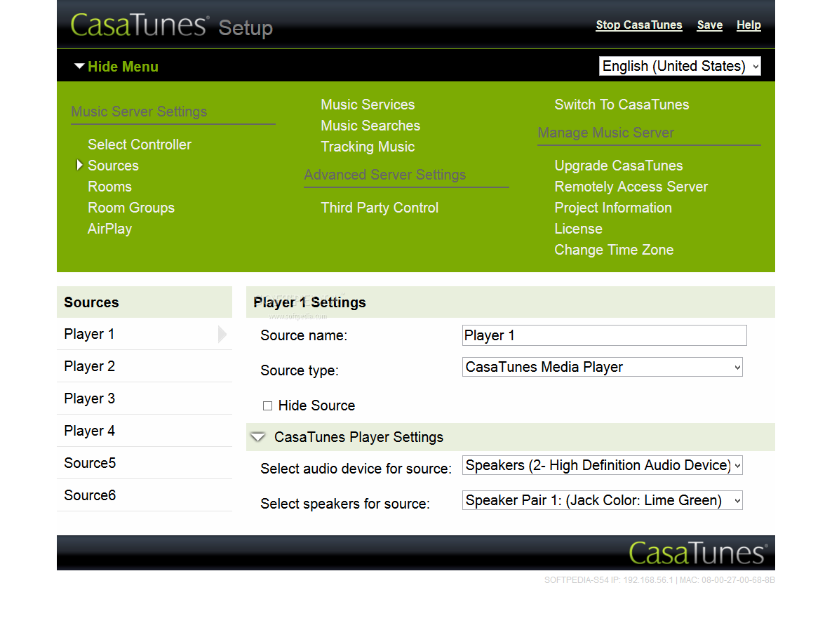The image size is (832, 644).
Task: Open the Source type dropdown
Action: tap(602, 367)
